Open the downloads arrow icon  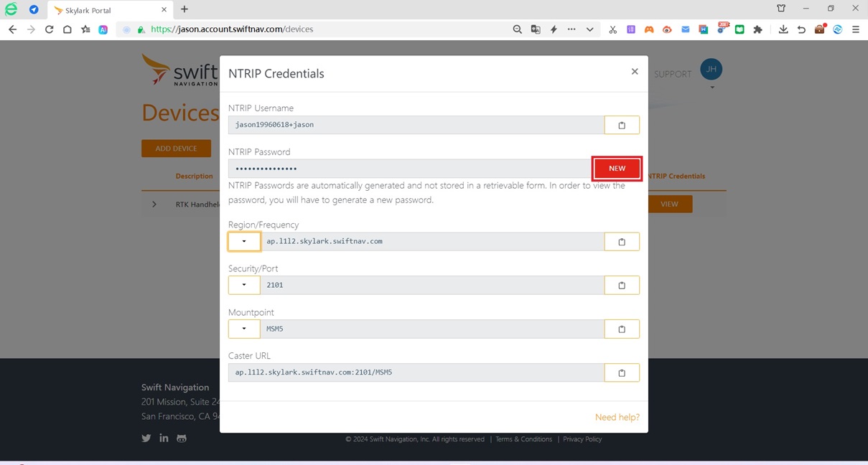783,29
